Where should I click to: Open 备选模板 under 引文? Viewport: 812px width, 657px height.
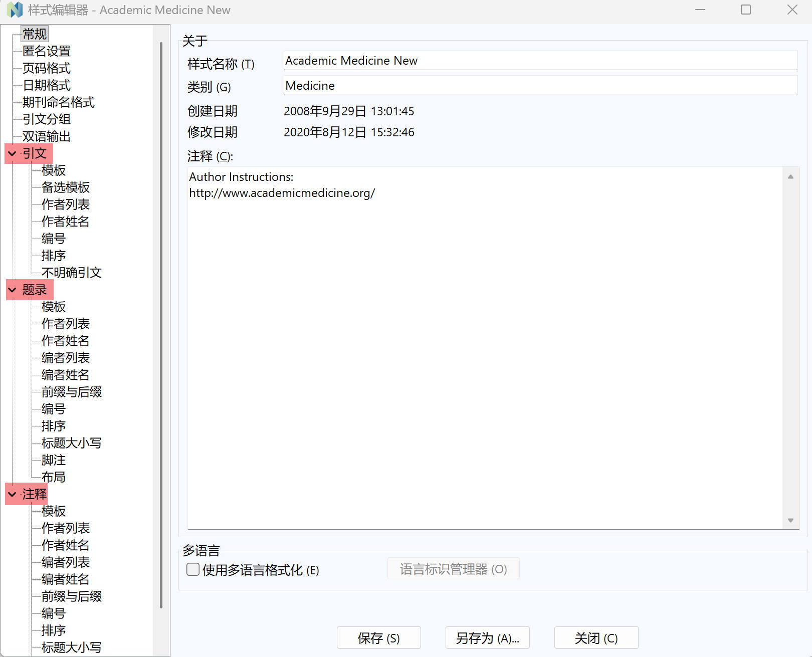pyautogui.click(x=66, y=187)
